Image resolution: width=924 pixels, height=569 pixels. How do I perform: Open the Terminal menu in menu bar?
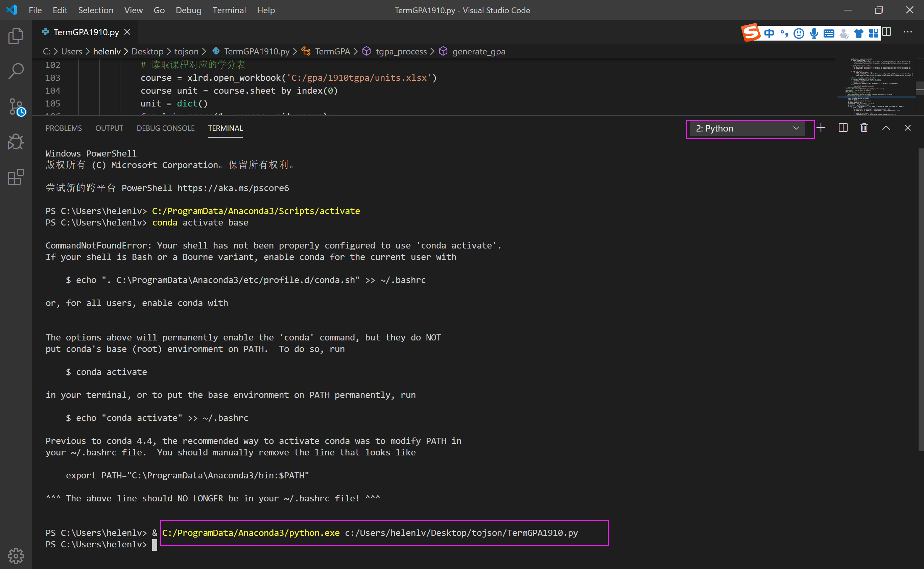[x=229, y=10]
